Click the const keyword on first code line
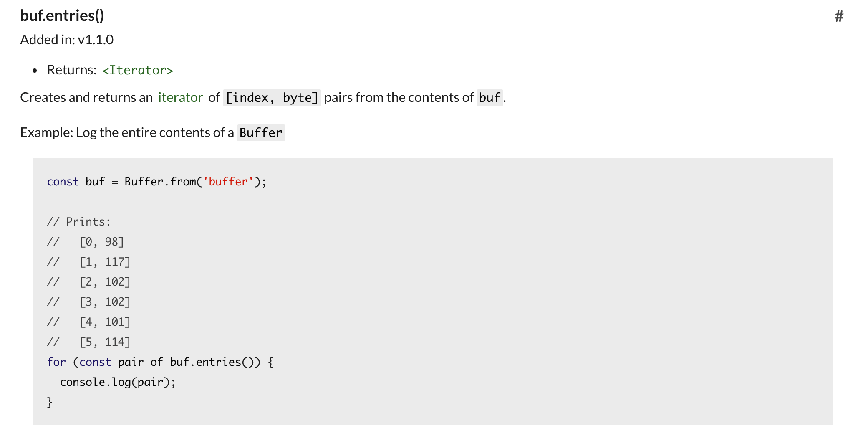The image size is (868, 431). (63, 182)
